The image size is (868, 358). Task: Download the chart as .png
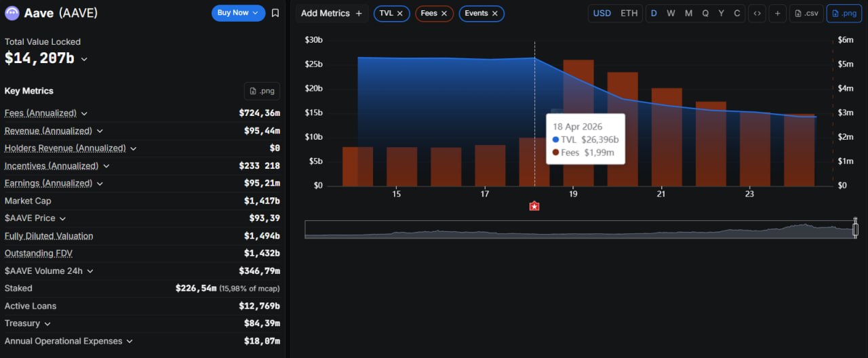click(x=844, y=14)
